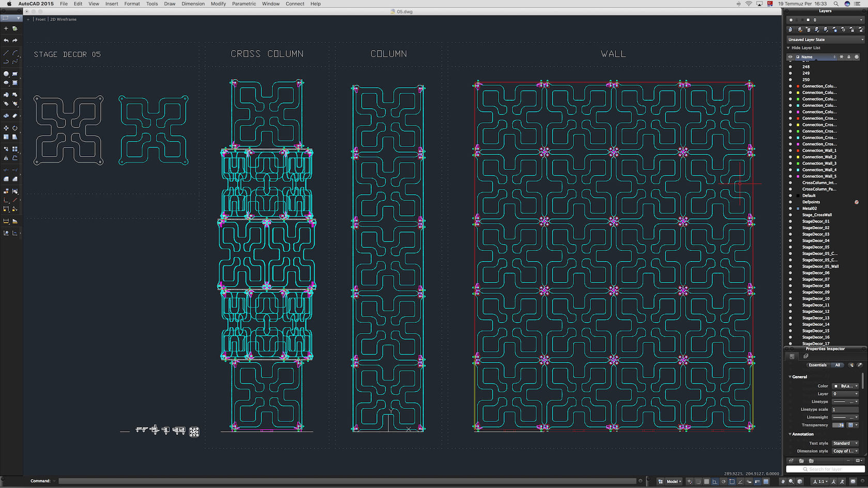Click the Redo arrow in toolbar

tap(15, 40)
